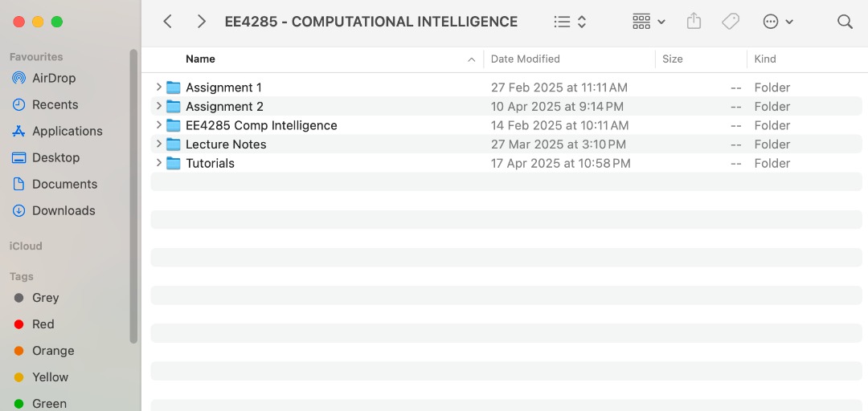The image size is (868, 411).
Task: Click the Downloads sidebar icon
Action: click(x=18, y=211)
